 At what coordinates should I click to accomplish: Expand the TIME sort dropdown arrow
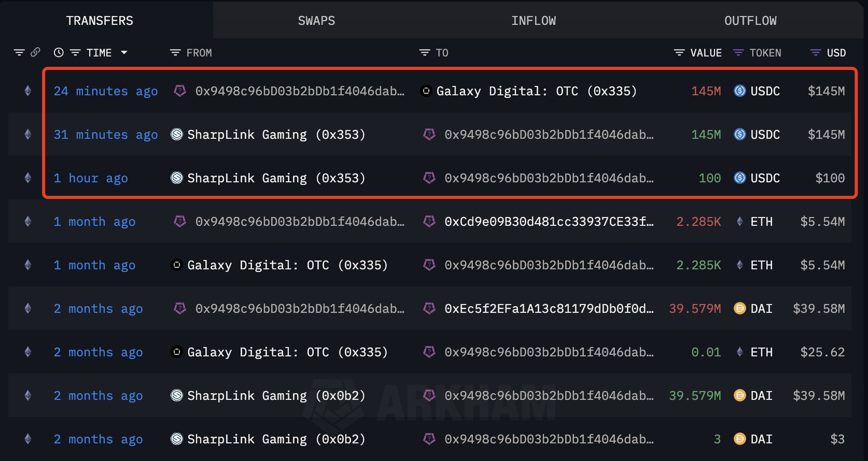[124, 52]
